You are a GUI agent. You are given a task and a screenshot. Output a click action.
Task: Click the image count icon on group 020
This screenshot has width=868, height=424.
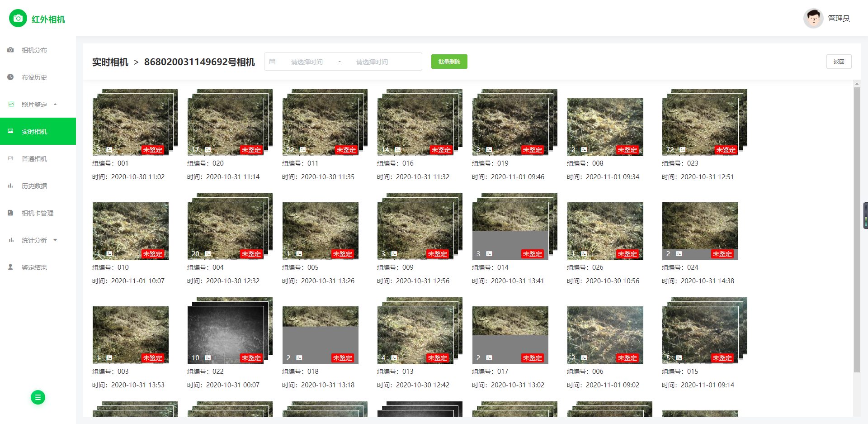click(208, 149)
